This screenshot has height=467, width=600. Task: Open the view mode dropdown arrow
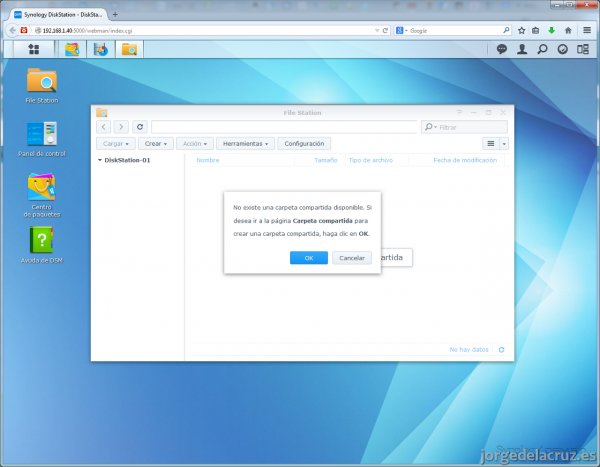[504, 144]
